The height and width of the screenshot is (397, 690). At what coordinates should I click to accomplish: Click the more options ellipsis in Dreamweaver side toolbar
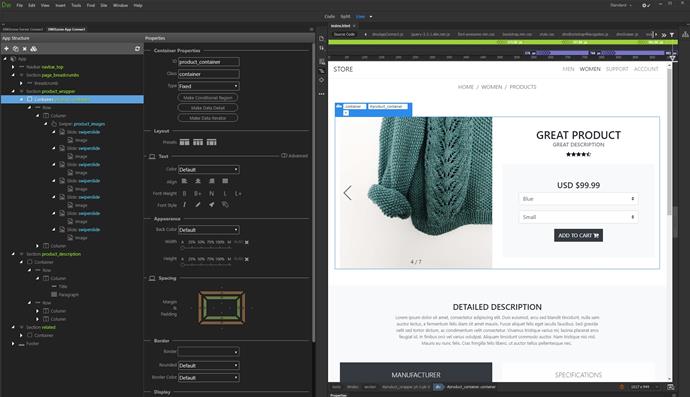coord(322,94)
